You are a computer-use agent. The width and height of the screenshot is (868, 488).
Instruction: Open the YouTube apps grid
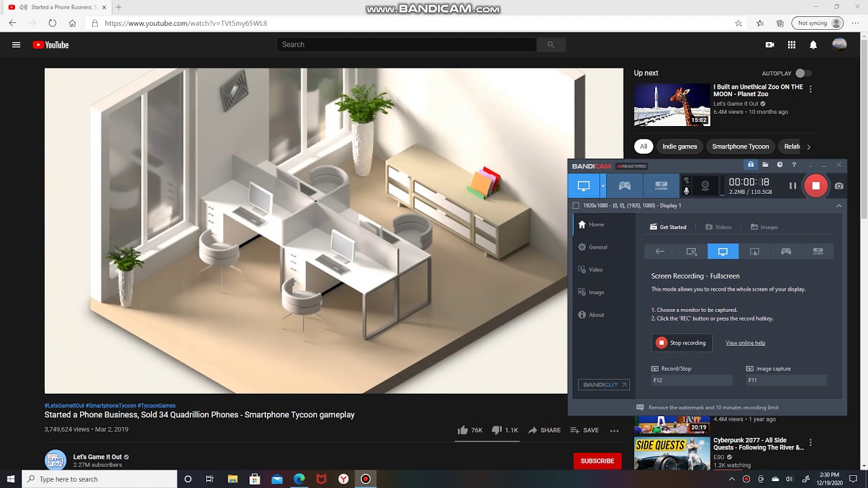pyautogui.click(x=791, y=45)
